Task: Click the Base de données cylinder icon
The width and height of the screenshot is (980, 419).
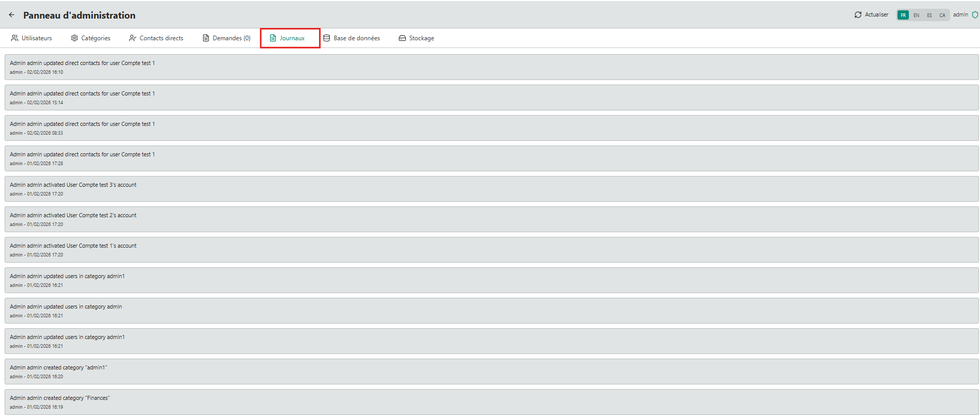Action: pyautogui.click(x=326, y=38)
